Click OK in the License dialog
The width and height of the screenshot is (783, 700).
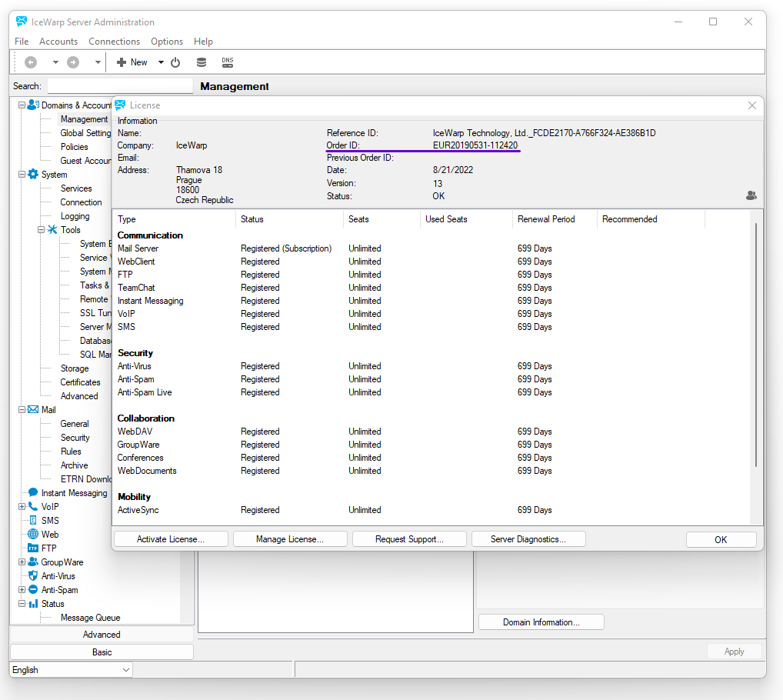(721, 540)
